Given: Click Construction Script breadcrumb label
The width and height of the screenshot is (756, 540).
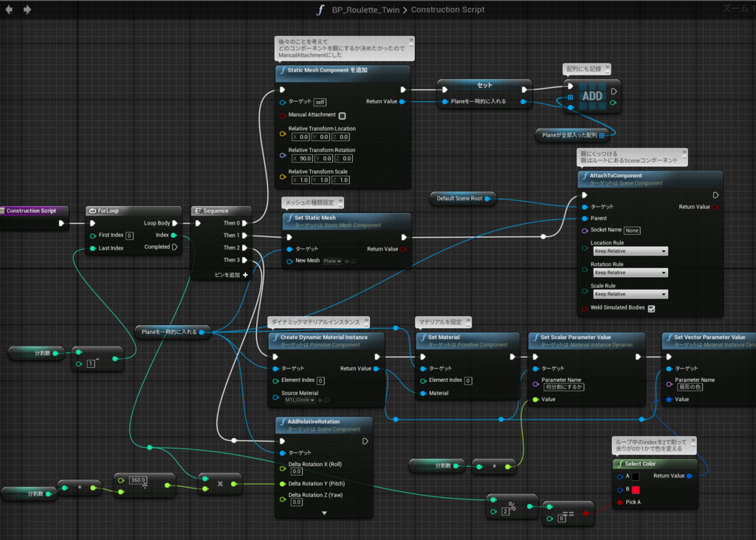Looking at the screenshot, I should tap(447, 10).
